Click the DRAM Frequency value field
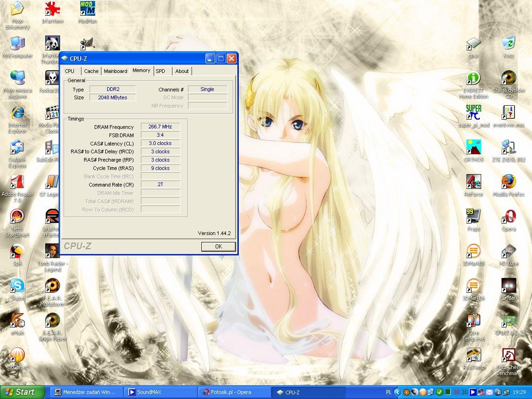 tap(160, 127)
